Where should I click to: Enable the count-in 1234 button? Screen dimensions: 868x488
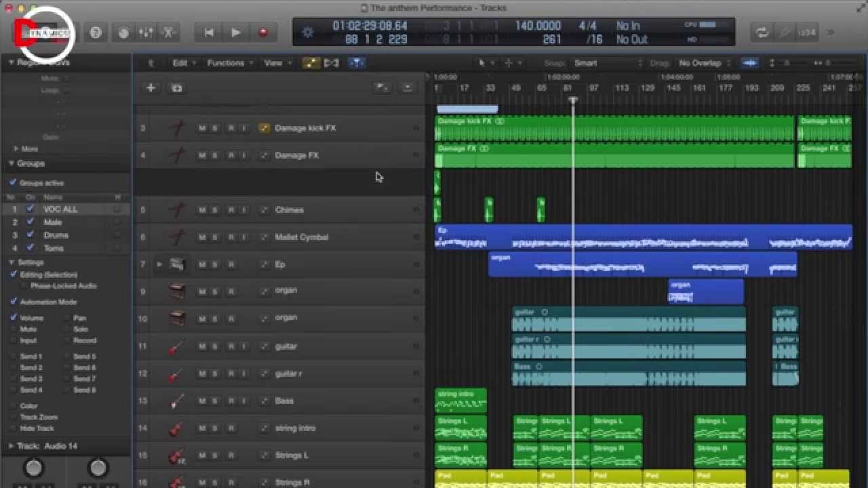(x=807, y=32)
